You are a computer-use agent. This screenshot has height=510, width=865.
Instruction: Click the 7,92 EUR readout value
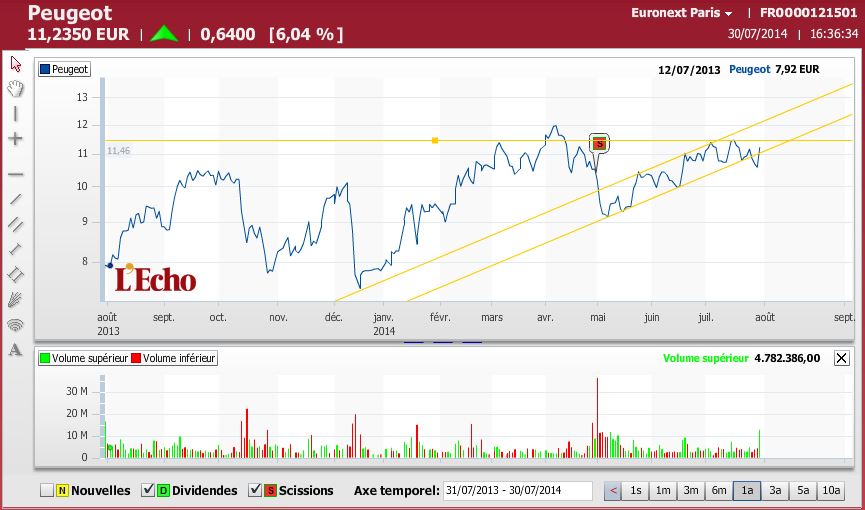(797, 70)
